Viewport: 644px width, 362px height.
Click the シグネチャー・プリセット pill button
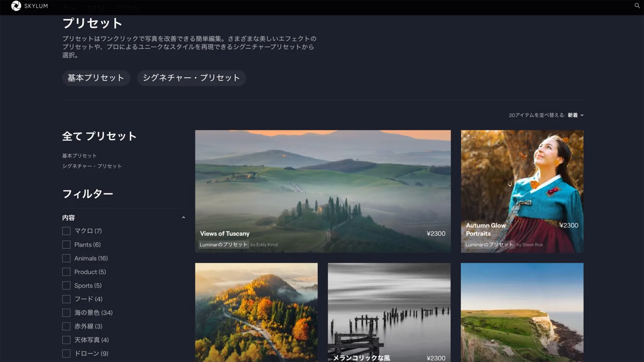click(x=191, y=78)
